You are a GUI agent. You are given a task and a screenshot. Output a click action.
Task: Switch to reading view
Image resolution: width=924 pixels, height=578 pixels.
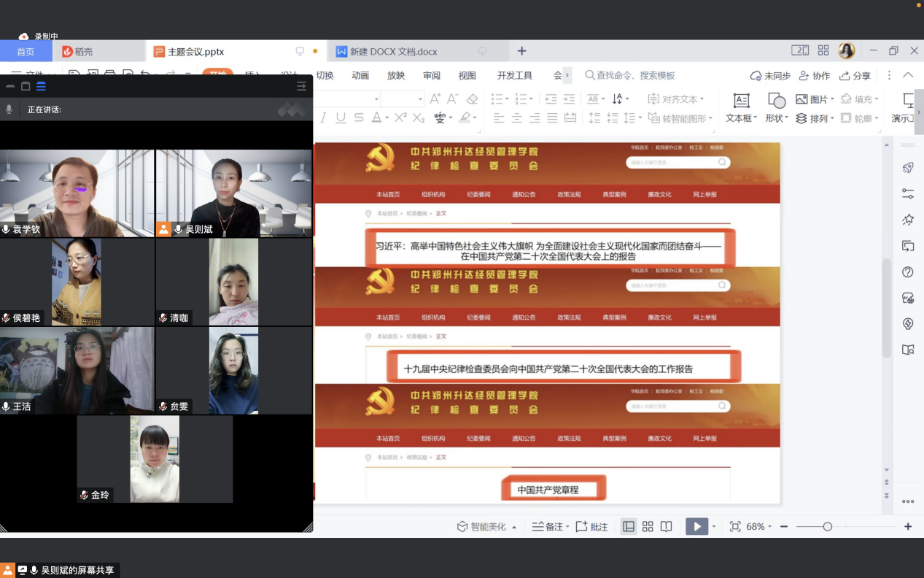pyautogui.click(x=666, y=527)
